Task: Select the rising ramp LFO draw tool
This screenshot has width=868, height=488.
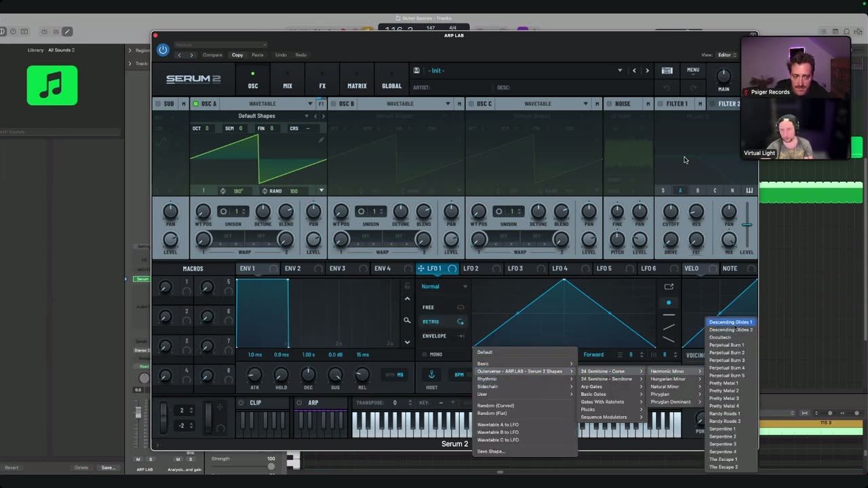Action: pos(669,327)
